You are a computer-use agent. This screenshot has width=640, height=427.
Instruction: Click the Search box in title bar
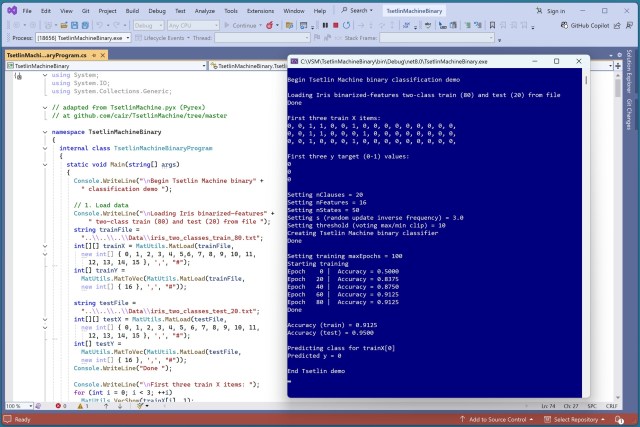pyautogui.click(x=354, y=9)
